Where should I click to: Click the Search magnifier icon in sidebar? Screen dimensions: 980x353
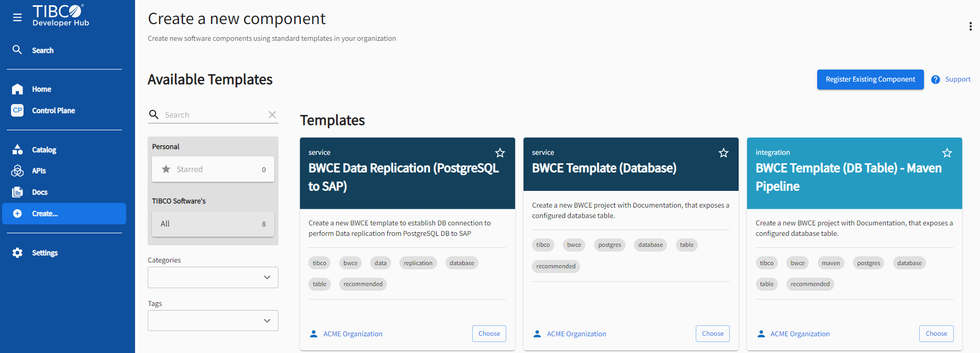(x=17, y=50)
